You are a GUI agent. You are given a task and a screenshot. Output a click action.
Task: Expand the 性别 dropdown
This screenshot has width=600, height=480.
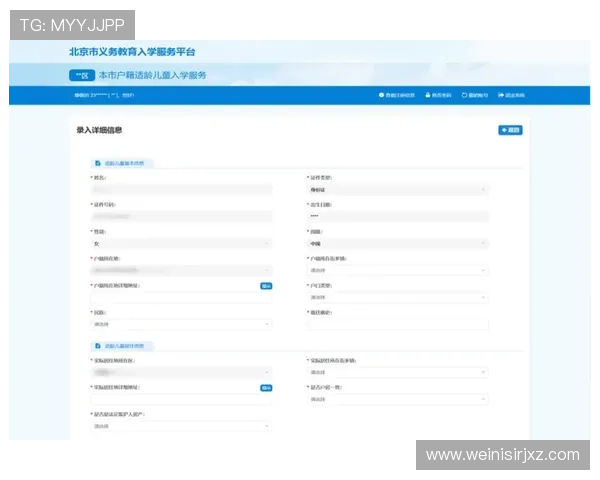click(181, 243)
